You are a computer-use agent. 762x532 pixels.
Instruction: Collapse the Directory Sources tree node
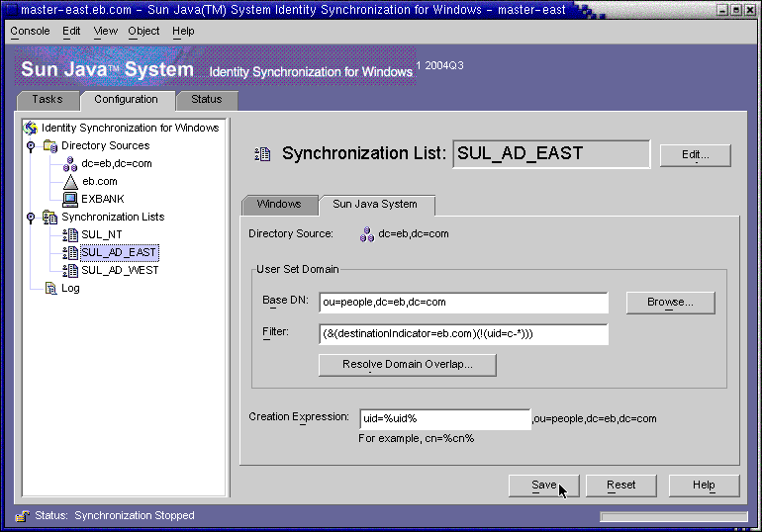click(31, 145)
